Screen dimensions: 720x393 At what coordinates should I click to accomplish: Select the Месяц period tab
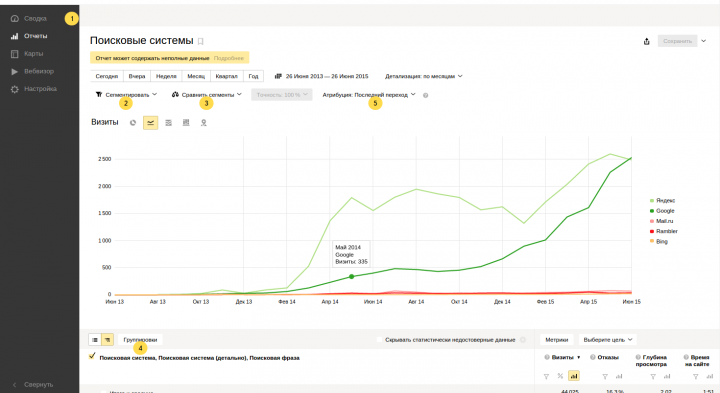tap(196, 76)
